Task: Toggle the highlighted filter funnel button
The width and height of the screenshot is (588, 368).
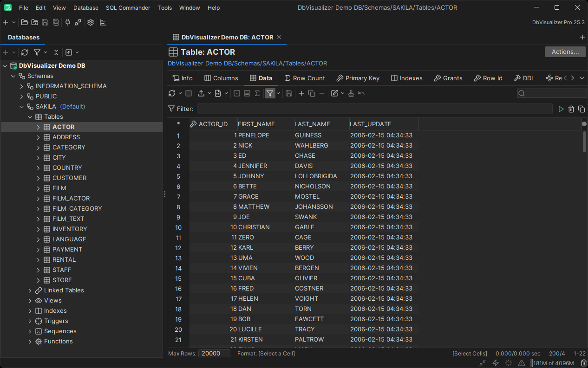Action: tap(269, 93)
